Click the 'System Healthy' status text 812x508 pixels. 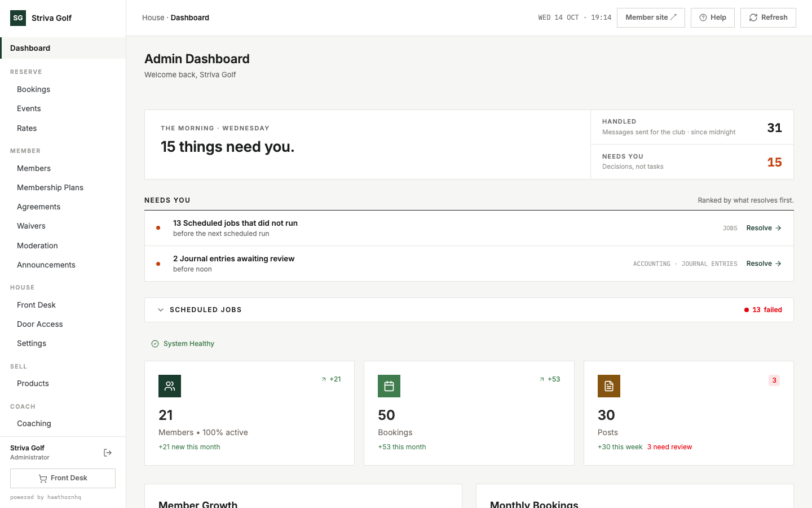189,344
